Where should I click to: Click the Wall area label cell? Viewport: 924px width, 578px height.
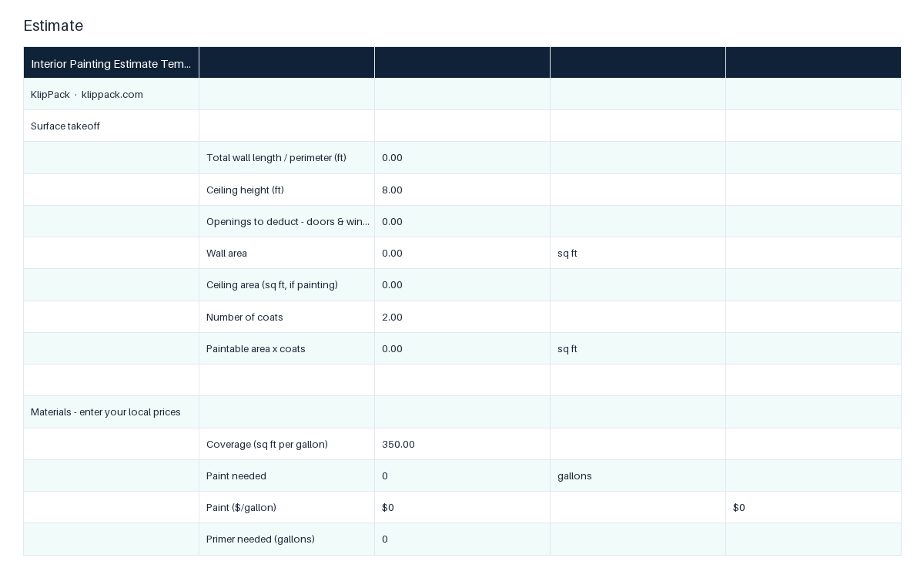pyautogui.click(x=287, y=253)
